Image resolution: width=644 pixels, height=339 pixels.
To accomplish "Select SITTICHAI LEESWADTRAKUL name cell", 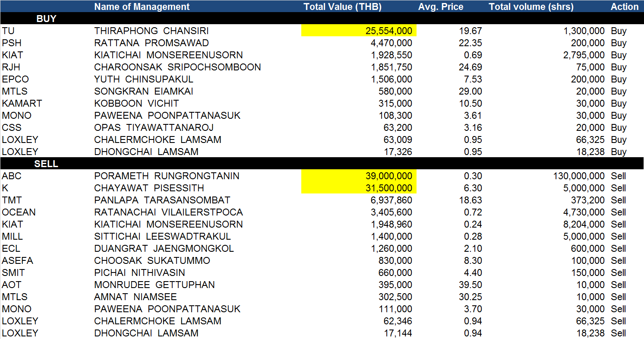I will click(x=163, y=236).
